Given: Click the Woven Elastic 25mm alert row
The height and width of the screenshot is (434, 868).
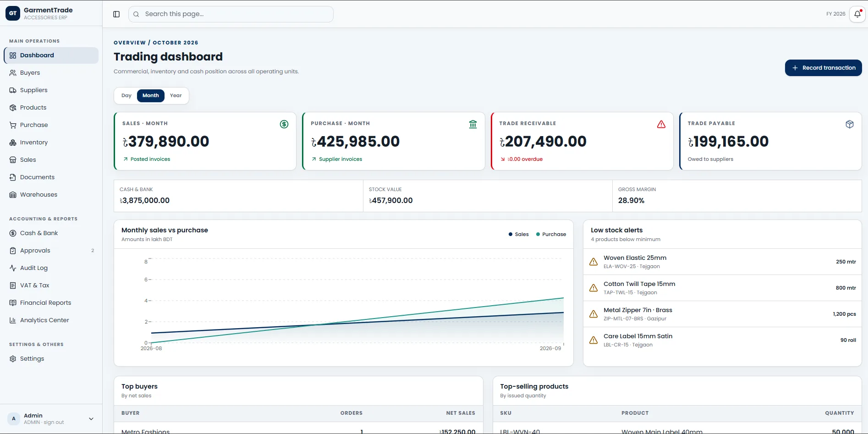Looking at the screenshot, I should [722, 262].
